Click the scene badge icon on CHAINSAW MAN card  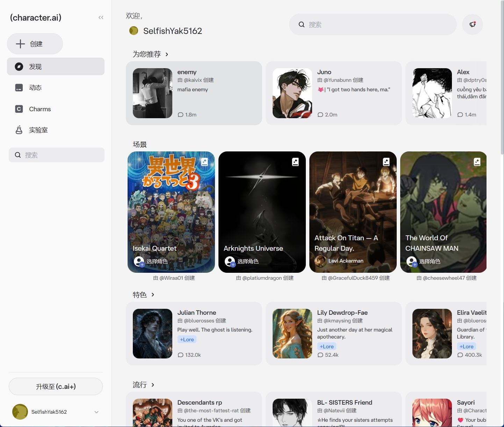(477, 162)
